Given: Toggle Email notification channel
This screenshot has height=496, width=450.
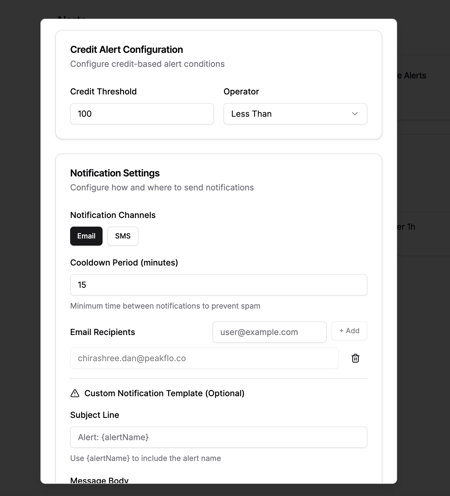Looking at the screenshot, I should (86, 236).
